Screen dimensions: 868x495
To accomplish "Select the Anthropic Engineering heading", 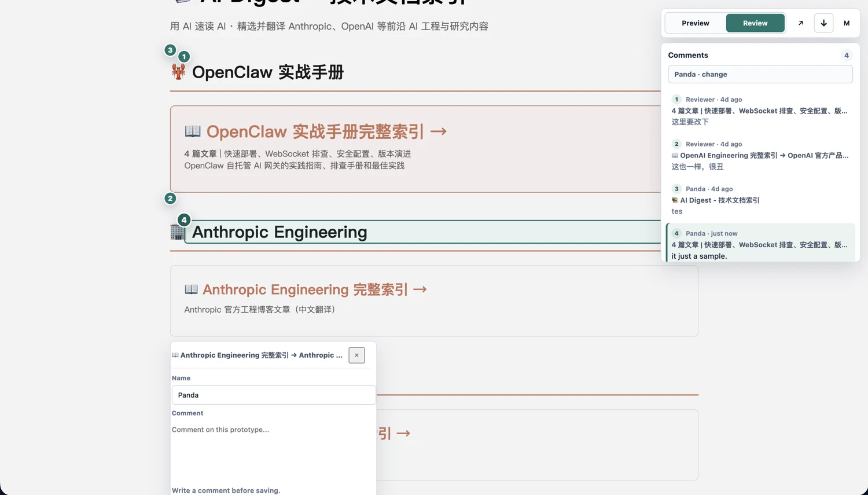I will 279,232.
